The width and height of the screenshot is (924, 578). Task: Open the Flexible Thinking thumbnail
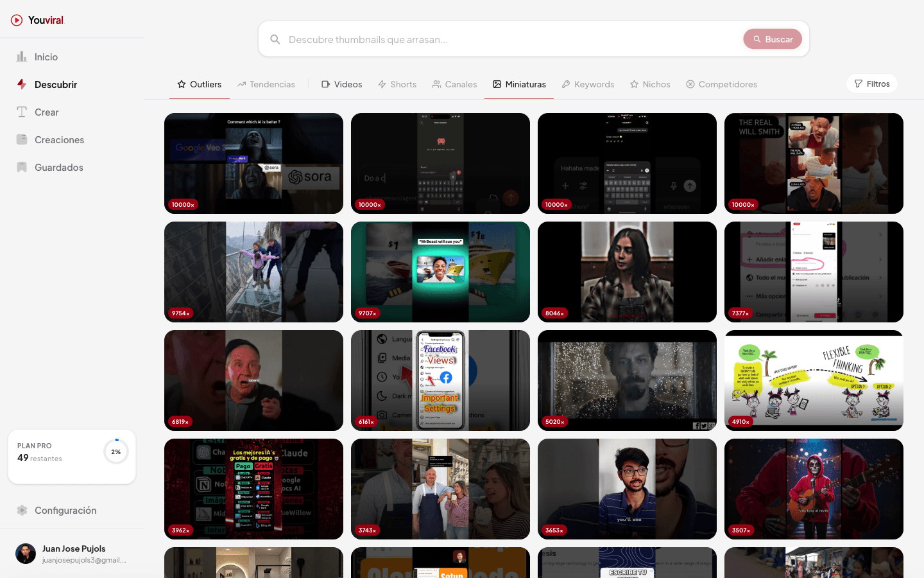[x=814, y=380]
